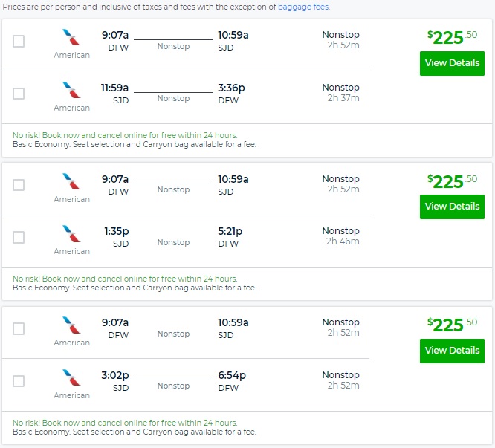495x448 pixels.
Task: Tick checkbox for first 9:07a DFW departure
Action: (19, 41)
